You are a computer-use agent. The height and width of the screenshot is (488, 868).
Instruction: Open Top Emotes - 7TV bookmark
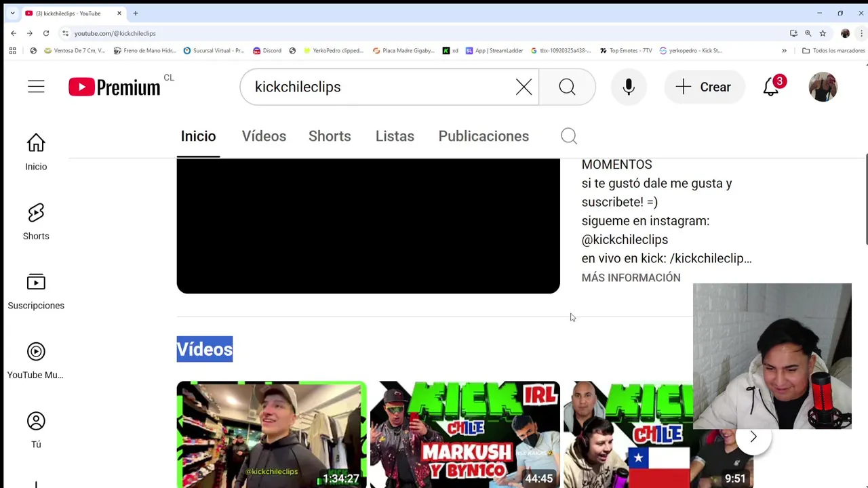626,50
